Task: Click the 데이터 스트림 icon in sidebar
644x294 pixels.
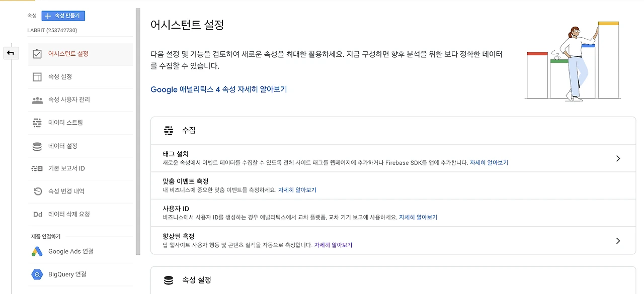Action: coord(37,123)
